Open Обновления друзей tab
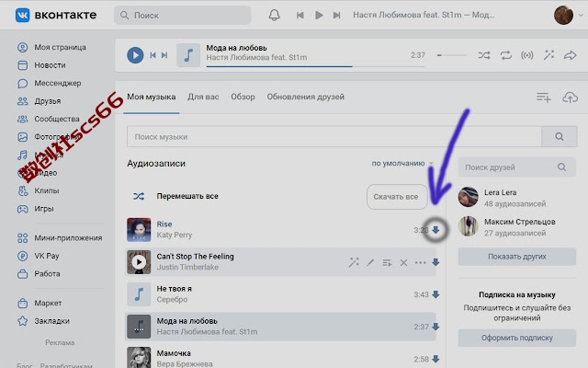Screen dimensions: 588x368 click(x=305, y=97)
